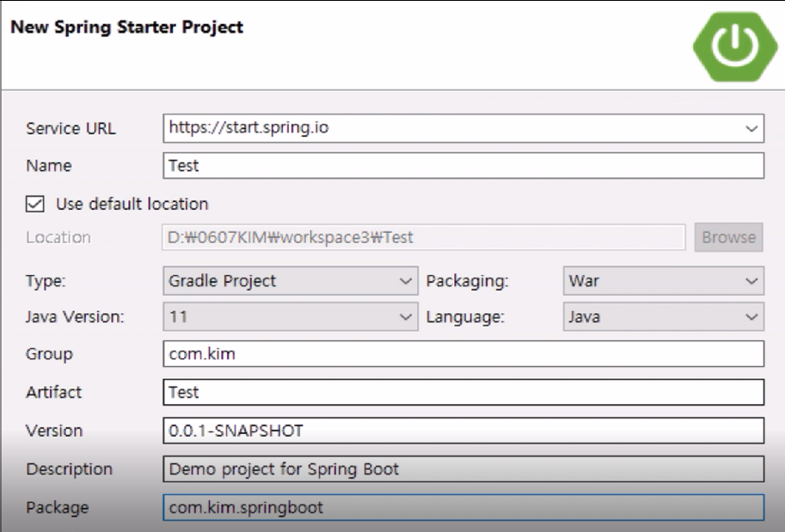Screen dimensions: 785x532
Task: Toggle the Use default location checkbox
Action: click(x=35, y=205)
